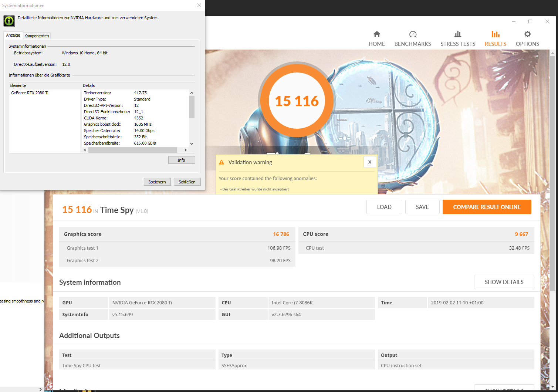Select the RESULTS navigation icon
Viewport: 558px width, 392px height.
click(496, 34)
